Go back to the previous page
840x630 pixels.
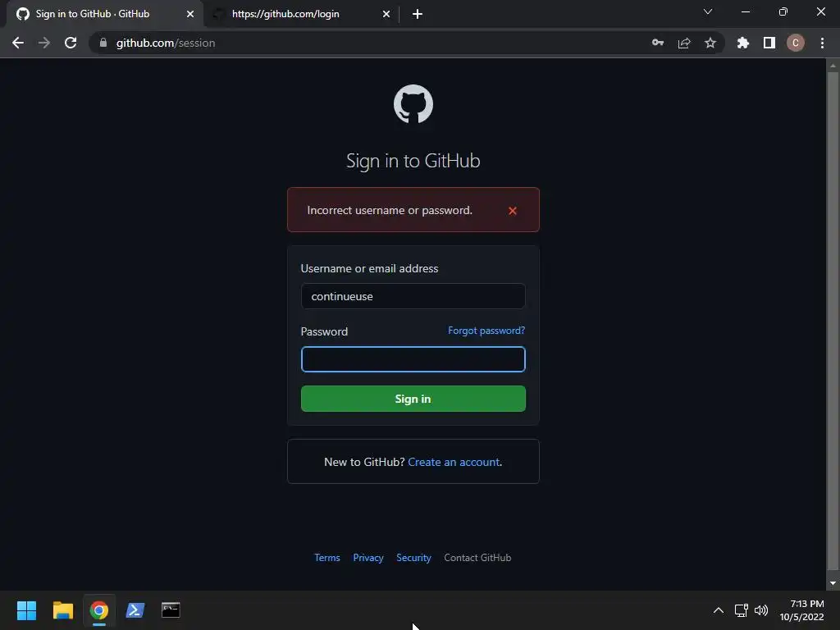click(18, 43)
